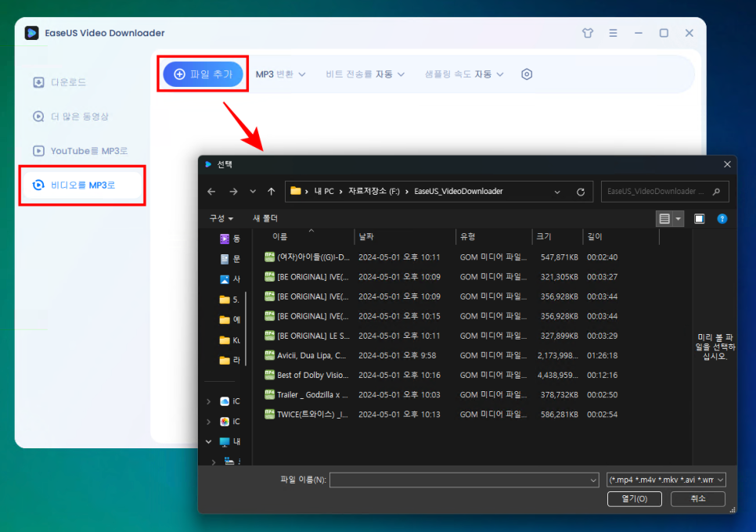Open the 샘플링 속도 자동 dropdown
The width and height of the screenshot is (756, 532).
point(464,74)
